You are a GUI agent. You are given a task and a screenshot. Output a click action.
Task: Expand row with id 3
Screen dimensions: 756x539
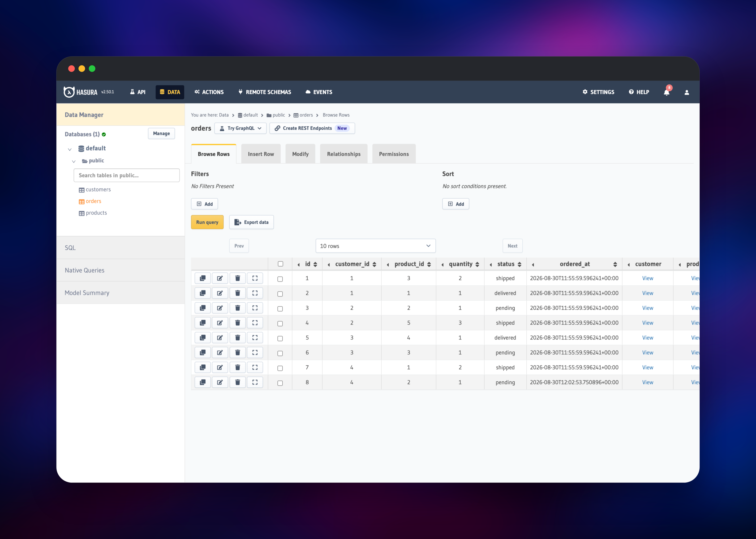click(255, 308)
